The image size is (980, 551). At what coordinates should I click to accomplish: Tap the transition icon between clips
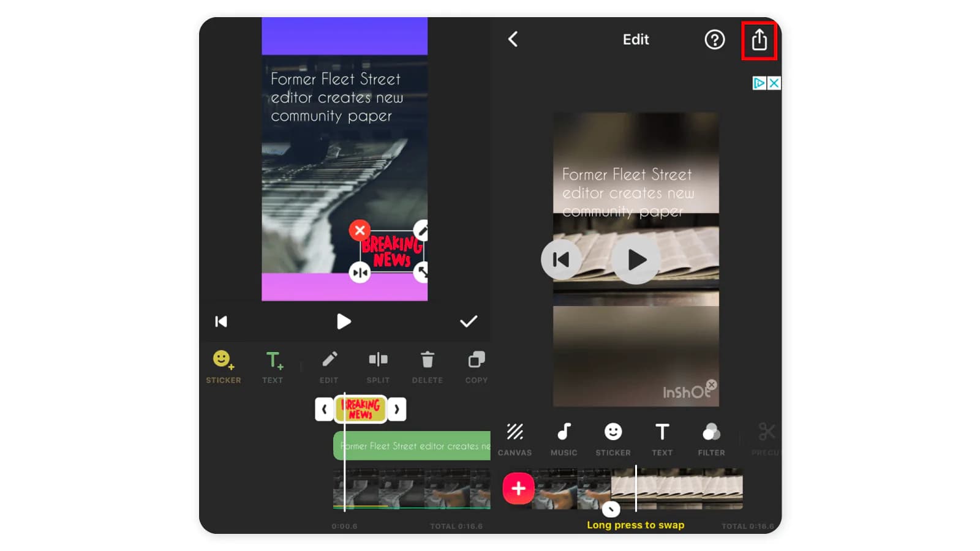point(611,509)
